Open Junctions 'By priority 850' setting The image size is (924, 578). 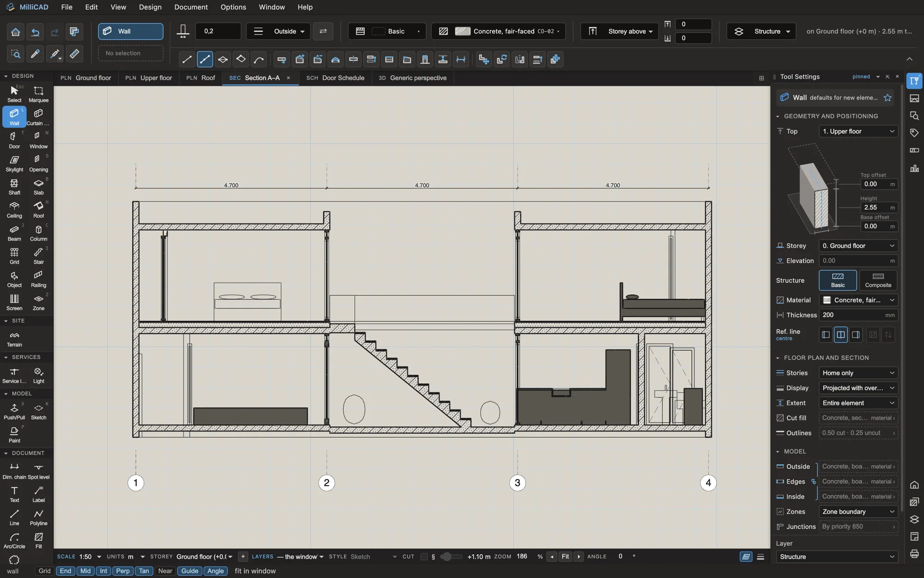point(858,527)
